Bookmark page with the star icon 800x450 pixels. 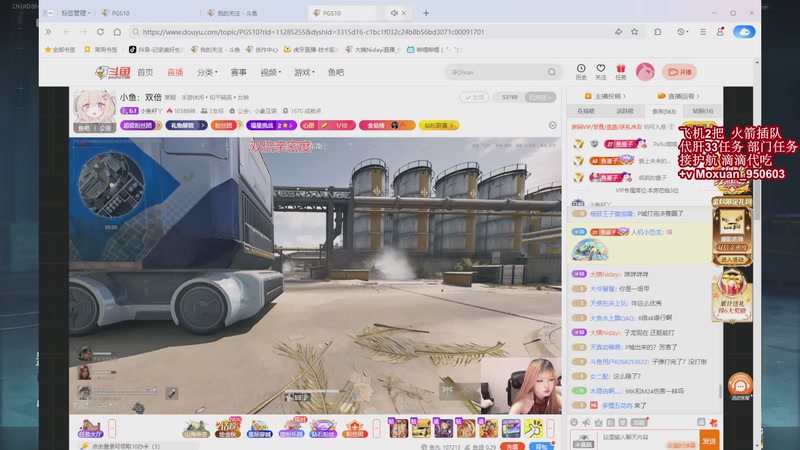click(634, 32)
